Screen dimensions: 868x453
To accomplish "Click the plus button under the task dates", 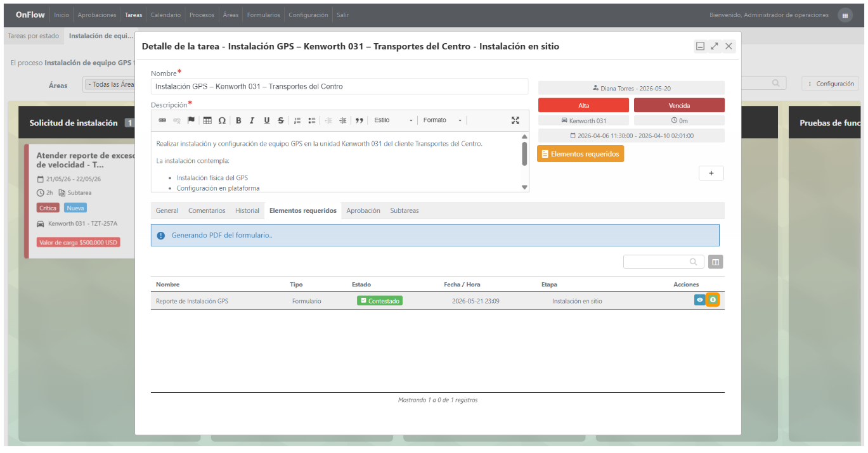I will [x=711, y=173].
